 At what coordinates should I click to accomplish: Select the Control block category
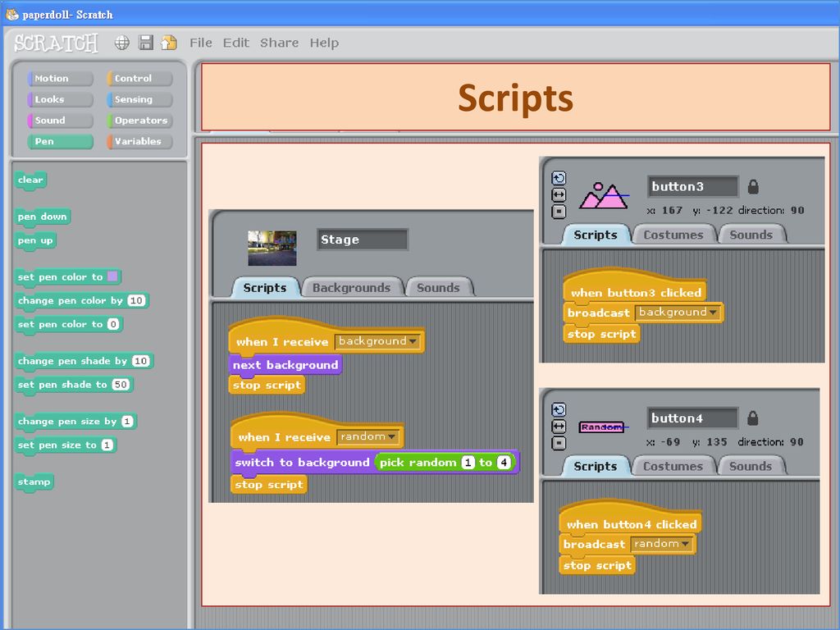139,78
